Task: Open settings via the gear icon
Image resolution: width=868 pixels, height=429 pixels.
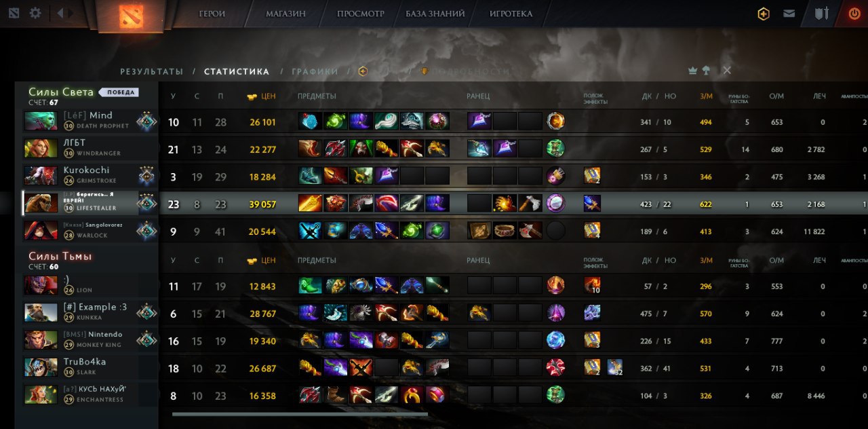Action: click(x=35, y=13)
